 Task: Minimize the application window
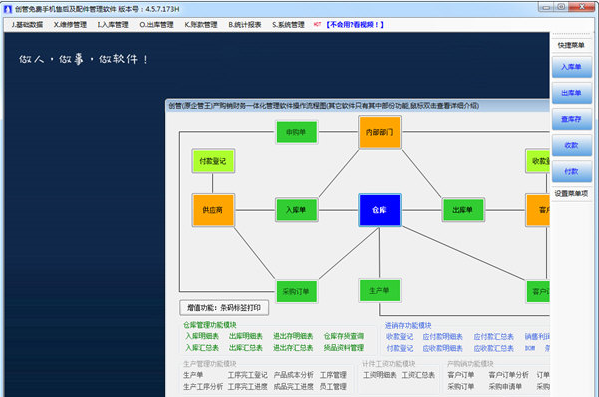546,7
